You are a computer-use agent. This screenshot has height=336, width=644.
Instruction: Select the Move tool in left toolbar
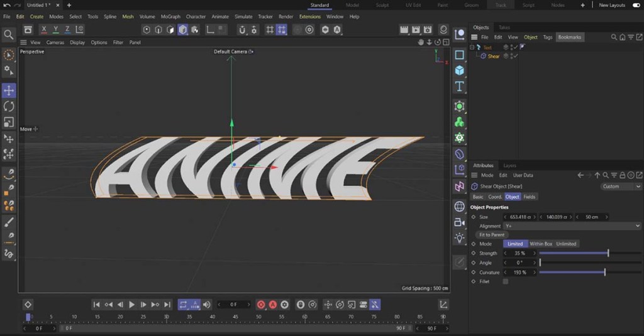point(9,91)
